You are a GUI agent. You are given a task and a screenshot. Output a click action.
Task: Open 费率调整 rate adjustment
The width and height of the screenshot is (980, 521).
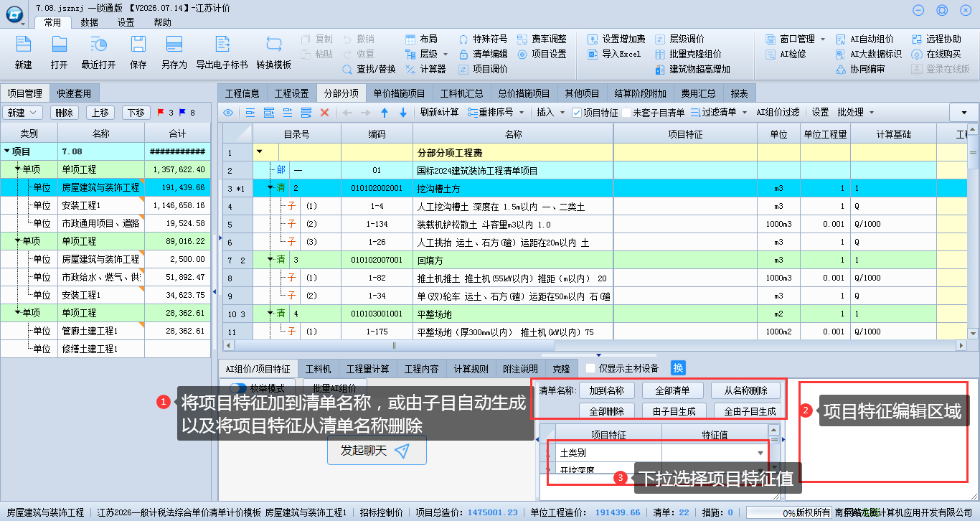coord(542,39)
